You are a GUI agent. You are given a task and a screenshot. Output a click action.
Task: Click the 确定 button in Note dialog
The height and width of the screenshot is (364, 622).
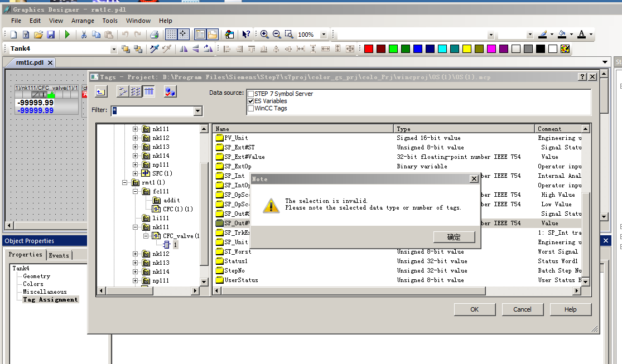[454, 237]
